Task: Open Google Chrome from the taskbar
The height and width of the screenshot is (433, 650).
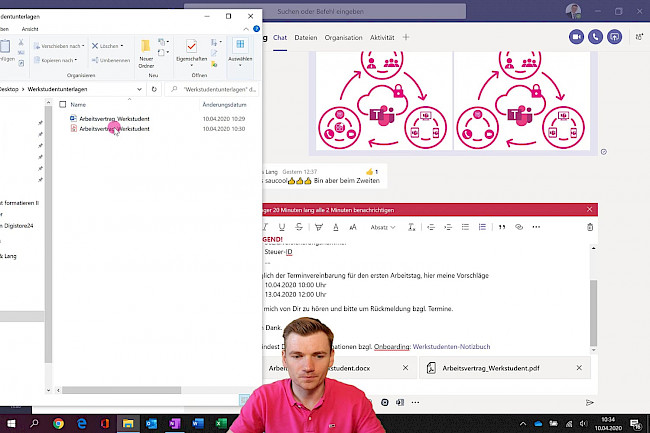Action: (58, 423)
